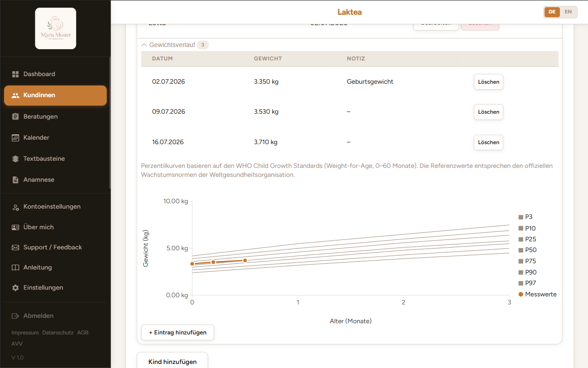The width and height of the screenshot is (588, 368).
Task: Click the 'Geburtsgewicht' note cell
Action: tap(370, 82)
